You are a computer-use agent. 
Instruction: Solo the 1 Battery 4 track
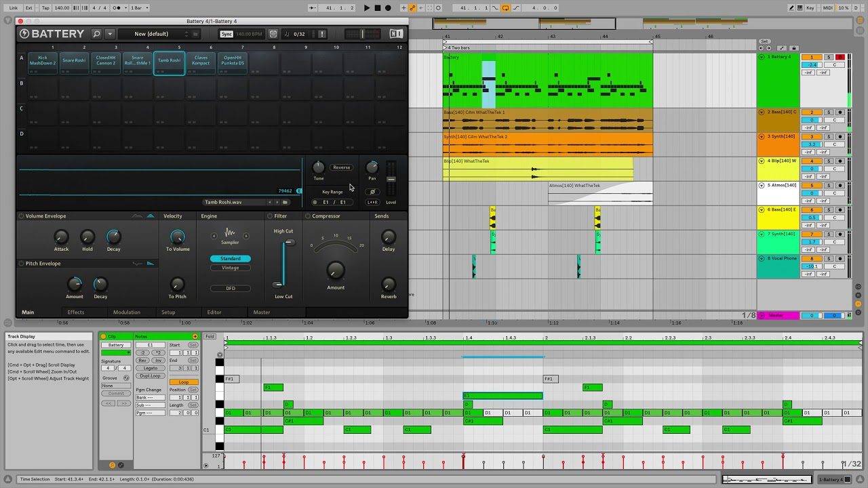(x=829, y=58)
